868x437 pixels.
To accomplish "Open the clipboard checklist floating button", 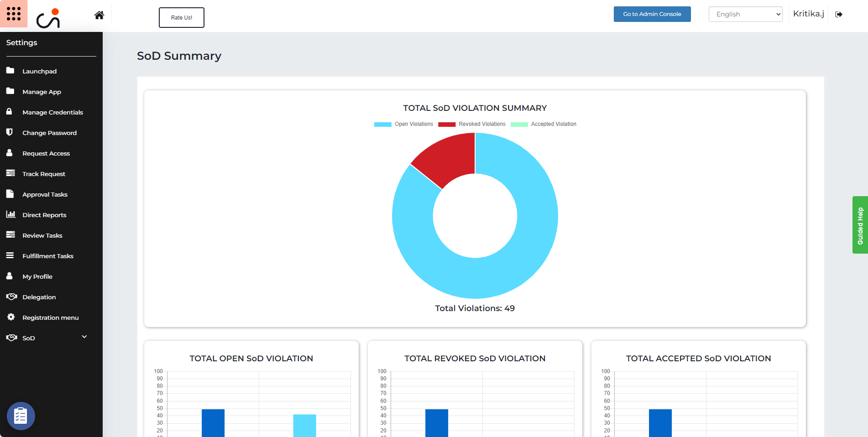I will pyautogui.click(x=21, y=416).
